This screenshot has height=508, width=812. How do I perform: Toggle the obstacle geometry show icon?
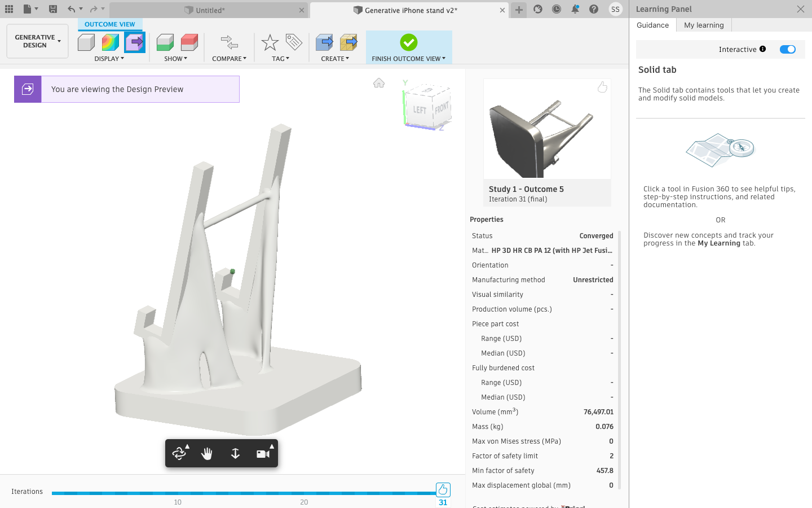pyautogui.click(x=189, y=42)
